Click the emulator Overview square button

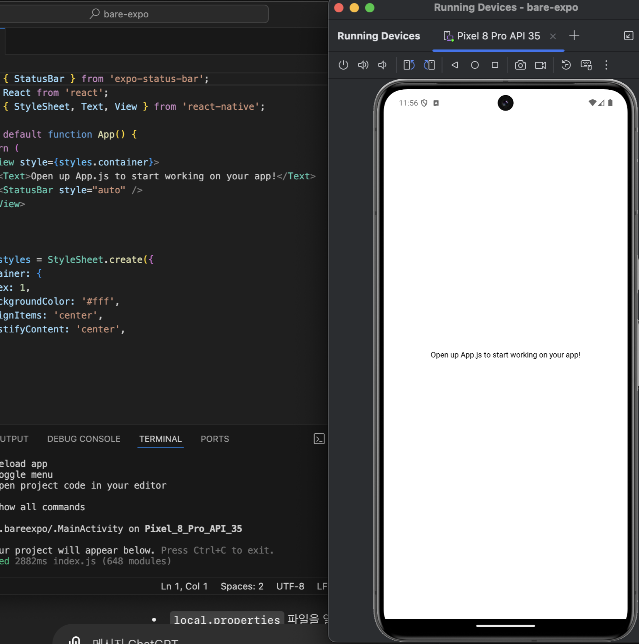point(494,65)
